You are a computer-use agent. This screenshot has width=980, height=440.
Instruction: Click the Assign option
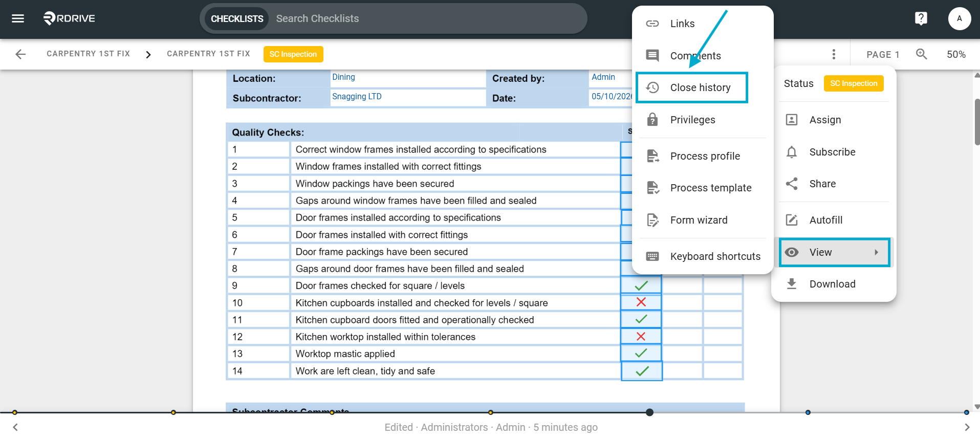(x=834, y=120)
